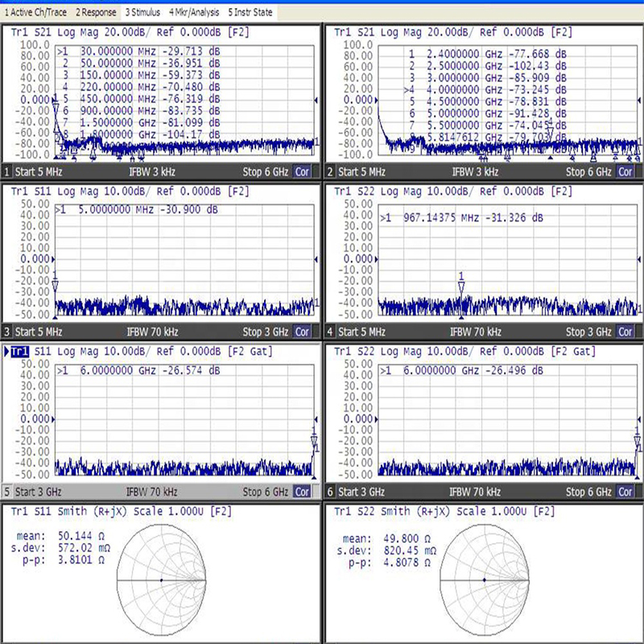Click the 'mean: 50.144 Ω' statistic
644x644 pixels.
[x=60, y=536]
